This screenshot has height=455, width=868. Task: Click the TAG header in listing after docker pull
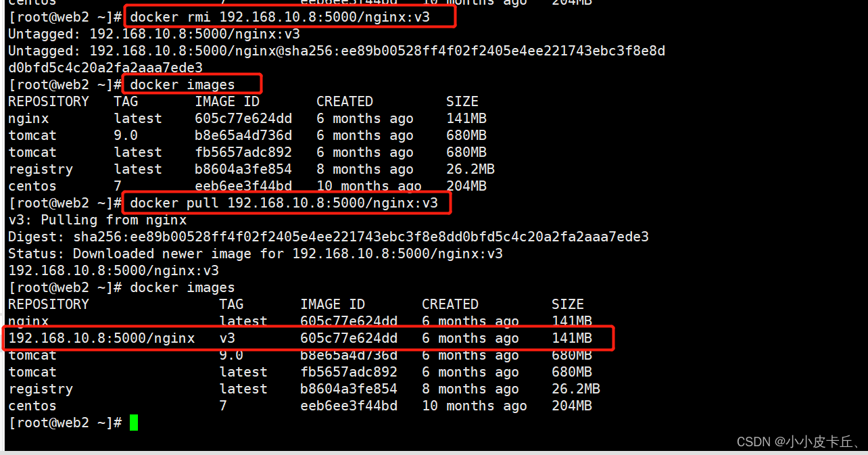tap(231, 304)
